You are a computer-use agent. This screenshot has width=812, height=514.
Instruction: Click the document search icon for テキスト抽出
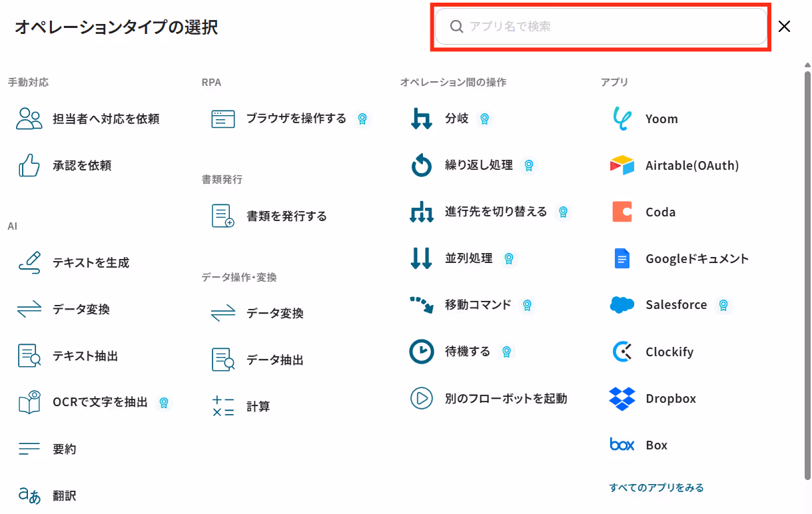coord(29,356)
